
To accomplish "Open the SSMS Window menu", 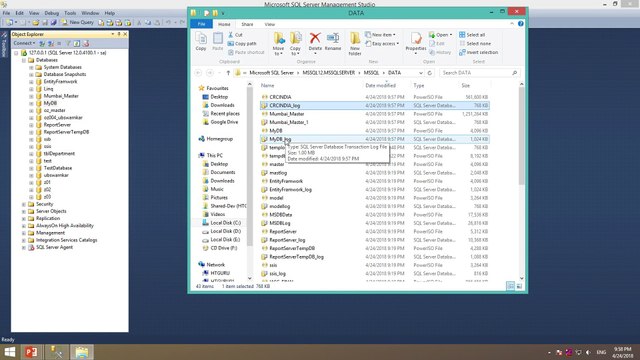I will (x=90, y=13).
